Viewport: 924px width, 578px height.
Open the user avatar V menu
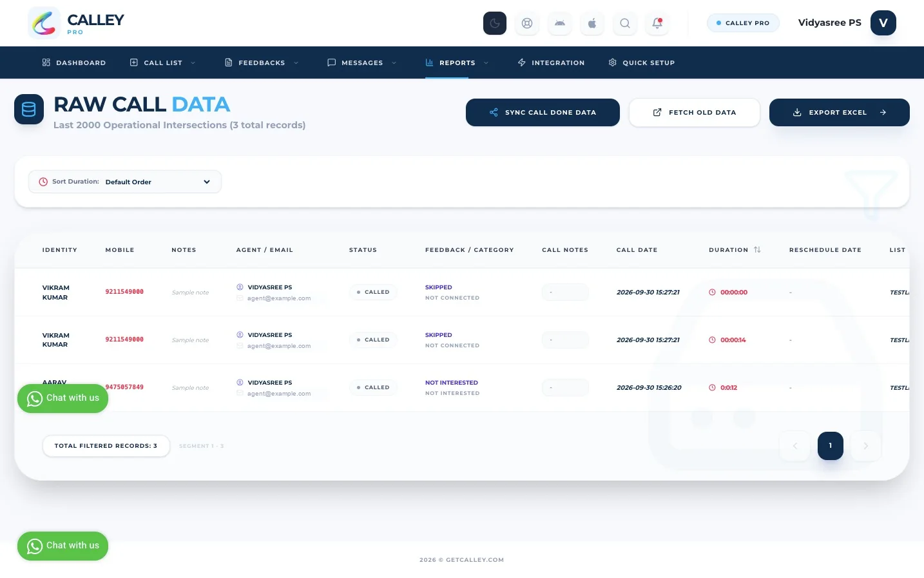click(883, 23)
